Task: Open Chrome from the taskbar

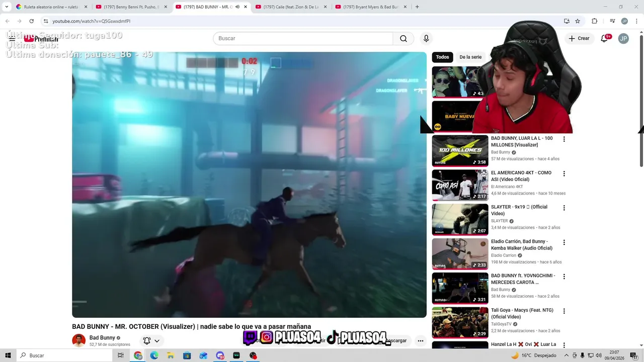Action: (x=138, y=355)
